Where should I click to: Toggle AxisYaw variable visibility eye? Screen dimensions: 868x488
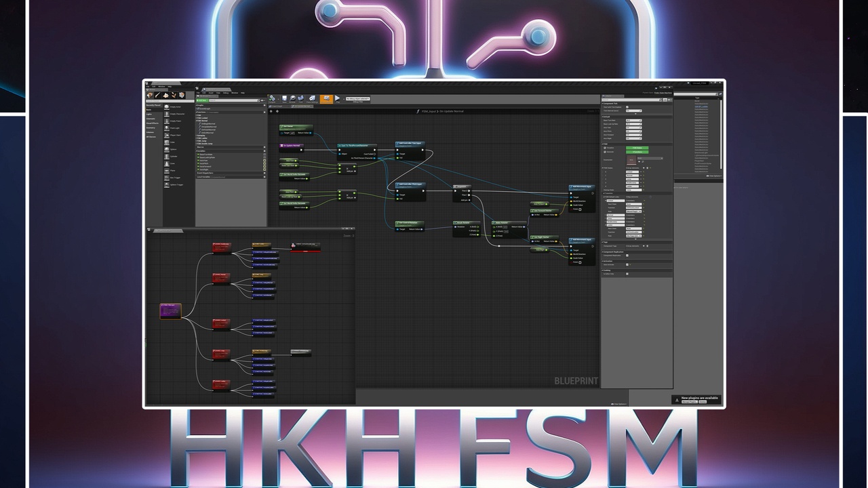264,161
